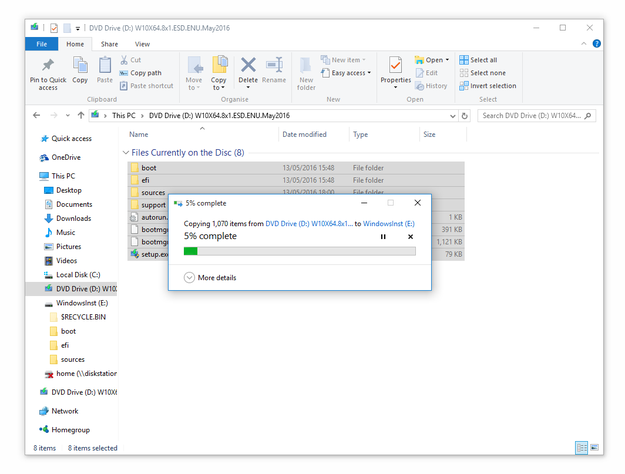Click the Search DVD Drive field
This screenshot has width=625, height=474.
pos(536,116)
